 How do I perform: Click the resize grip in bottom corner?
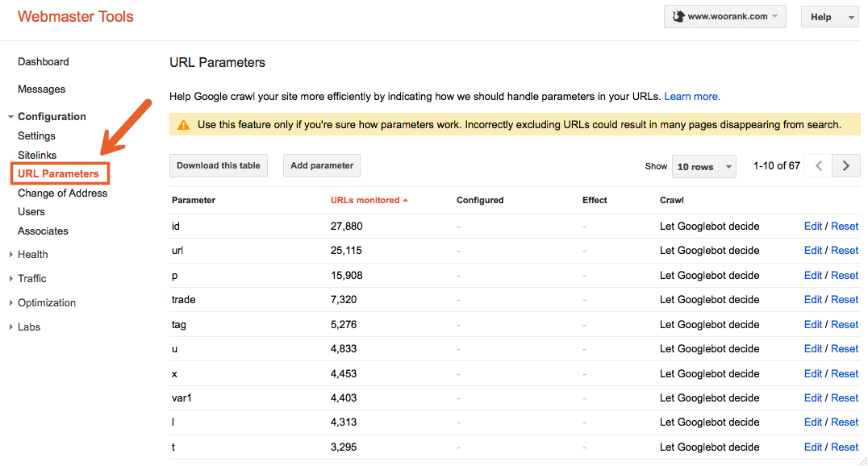(863, 461)
